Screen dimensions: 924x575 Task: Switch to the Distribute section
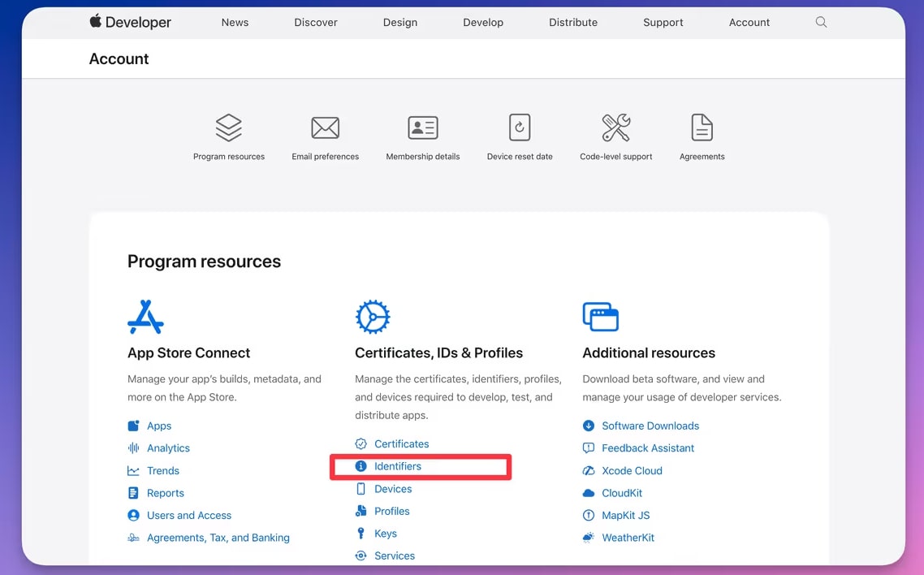(573, 22)
